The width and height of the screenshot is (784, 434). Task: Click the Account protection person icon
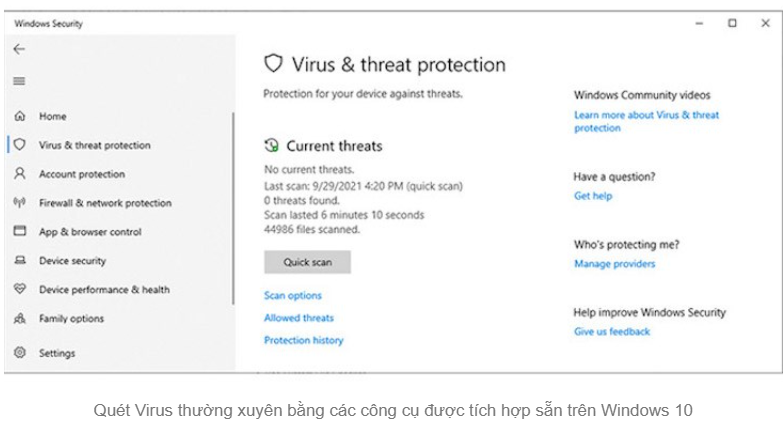(19, 174)
